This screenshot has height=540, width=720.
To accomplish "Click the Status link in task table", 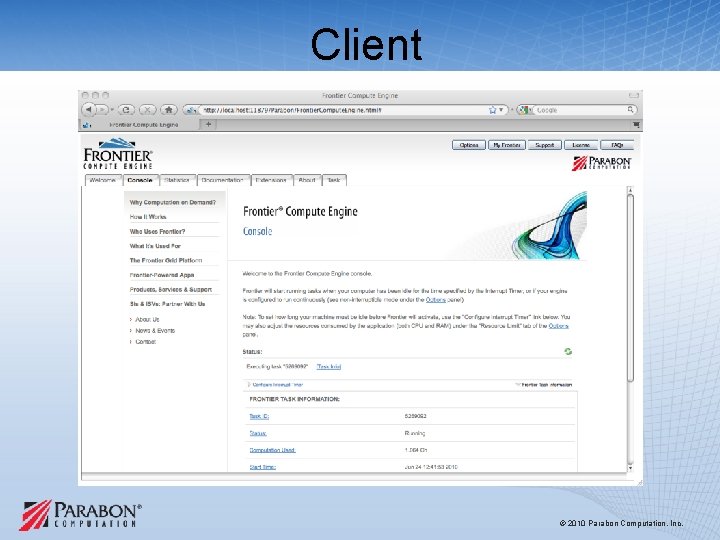I will [x=258, y=433].
